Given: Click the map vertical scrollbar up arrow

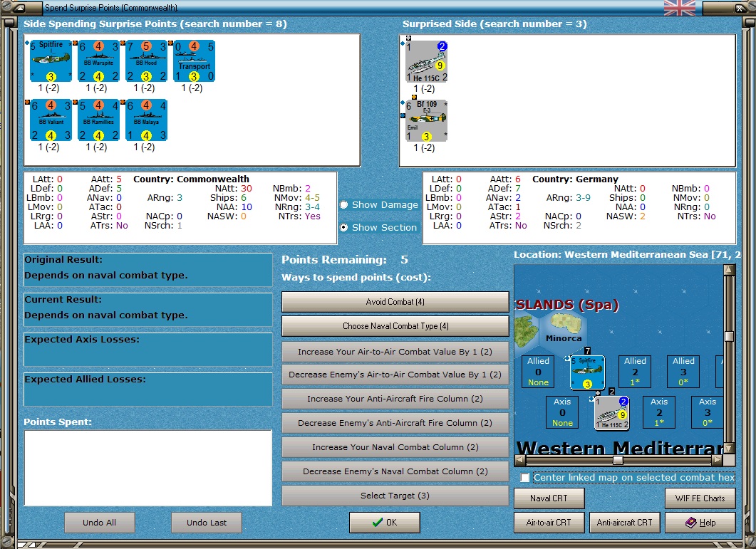Looking at the screenshot, I should click(729, 270).
